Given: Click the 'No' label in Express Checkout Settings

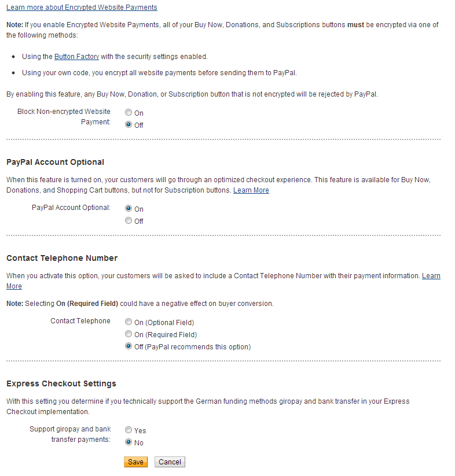Looking at the screenshot, I should coord(139,443).
